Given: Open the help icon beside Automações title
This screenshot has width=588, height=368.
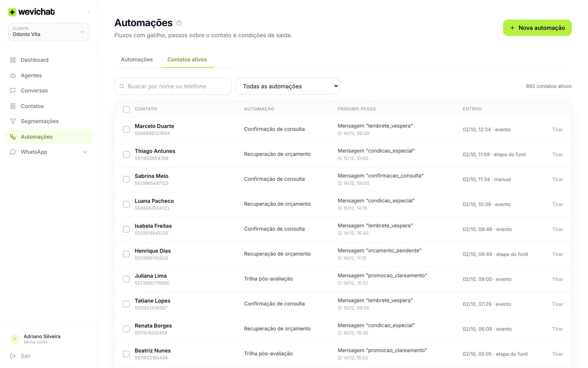Looking at the screenshot, I should coord(179,23).
